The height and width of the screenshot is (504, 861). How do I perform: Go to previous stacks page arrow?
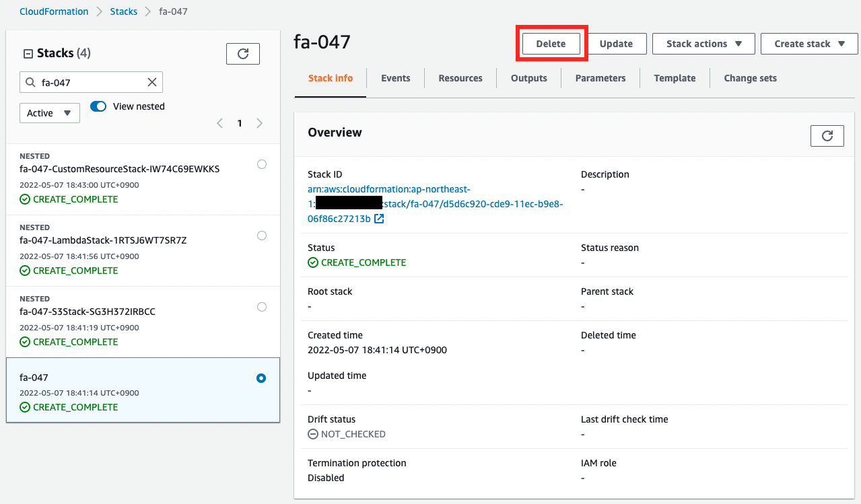tap(219, 123)
